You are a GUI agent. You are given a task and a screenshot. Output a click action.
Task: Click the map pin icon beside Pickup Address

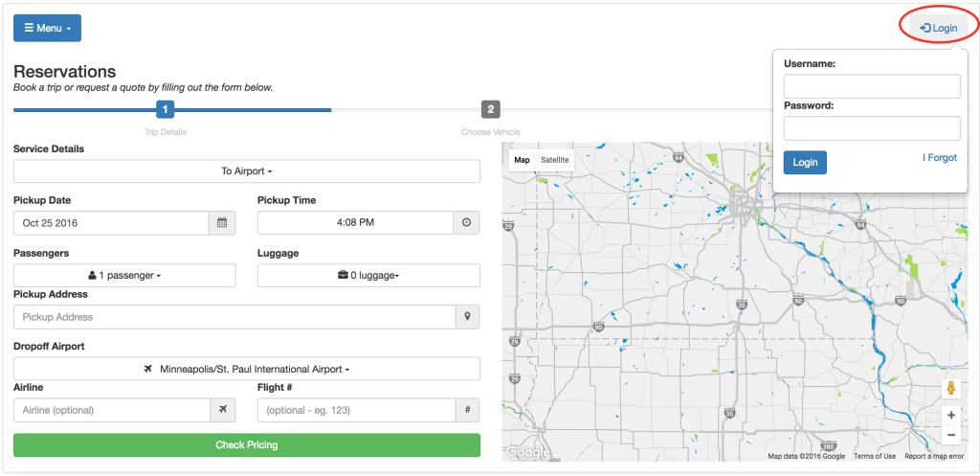point(467,317)
